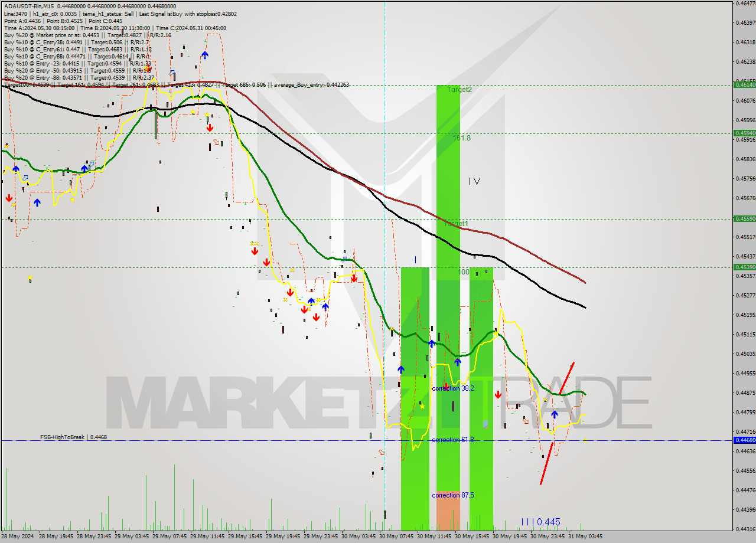
Task: Click the small blue parallelogram marker near 30 May 19:45
Action: click(x=484, y=423)
